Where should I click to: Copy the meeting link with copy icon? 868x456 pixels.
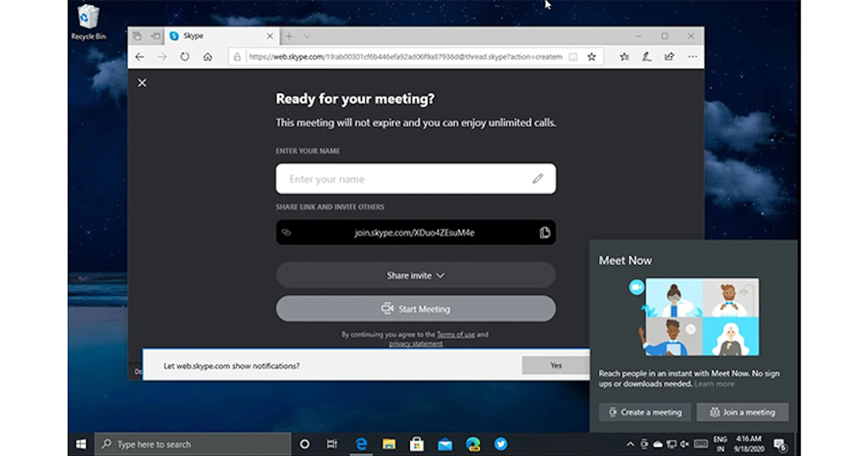[x=545, y=232]
